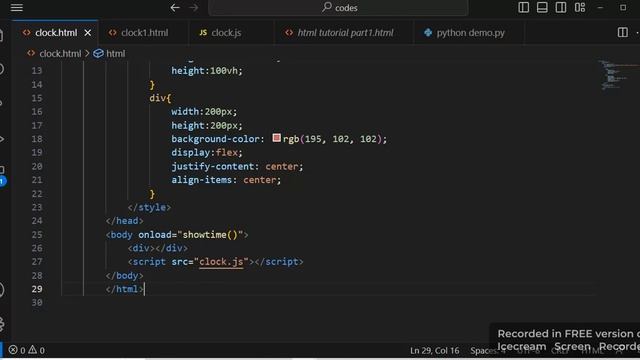Click the 'justify-content' property text
The image size is (640, 360).
point(213,167)
